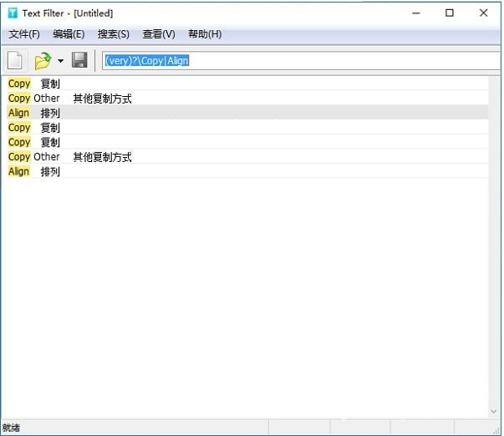
Task: Select the last 'Align 排列' row
Action: click(x=247, y=171)
